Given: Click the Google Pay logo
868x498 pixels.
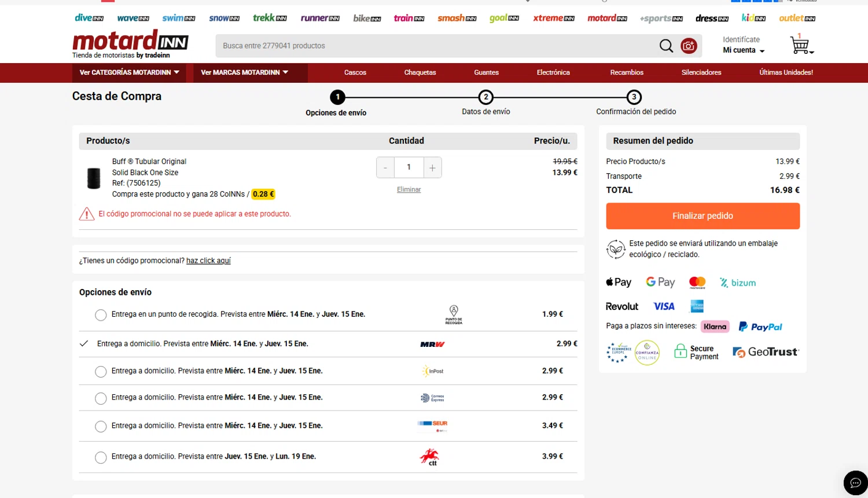Looking at the screenshot, I should click(x=661, y=282).
